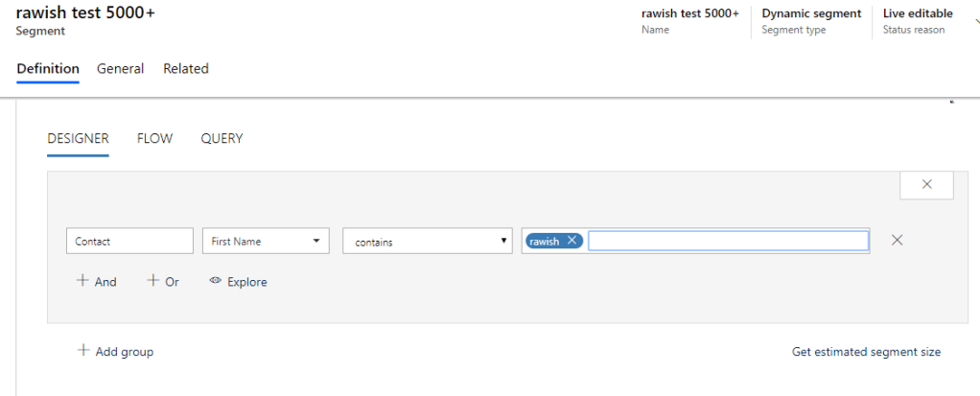Open the contains operator dropdown
The width and height of the screenshot is (980, 396).
click(428, 242)
